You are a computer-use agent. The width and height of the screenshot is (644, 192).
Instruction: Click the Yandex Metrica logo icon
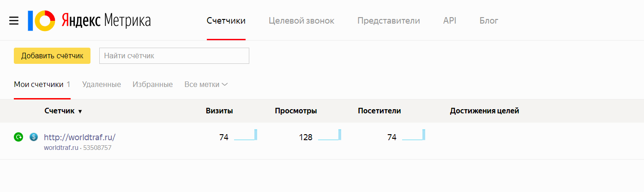(42, 21)
